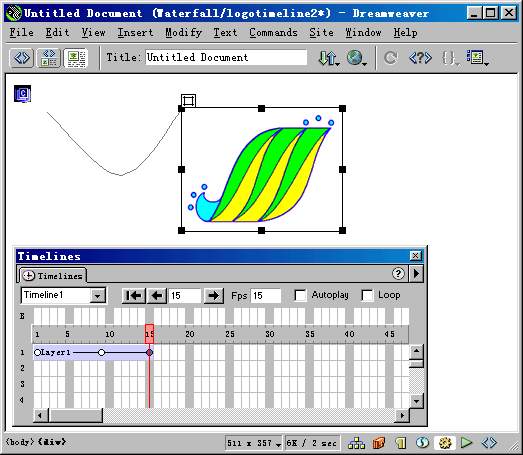Open Timelines panel options menu arrow
Image resolution: width=523 pixels, height=455 pixels.
point(417,274)
